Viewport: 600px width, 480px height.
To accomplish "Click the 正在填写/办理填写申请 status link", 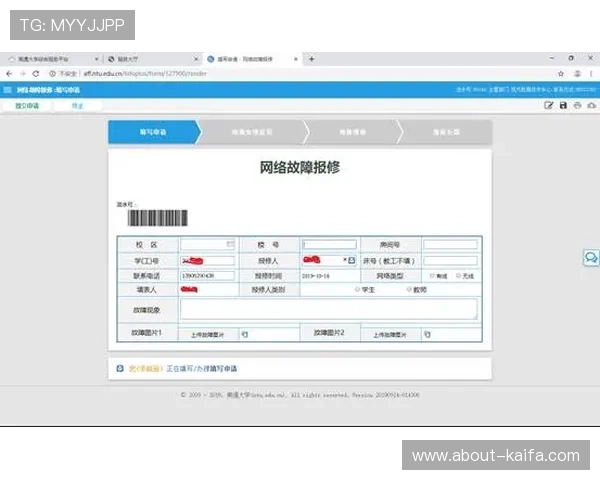I will tap(202, 369).
